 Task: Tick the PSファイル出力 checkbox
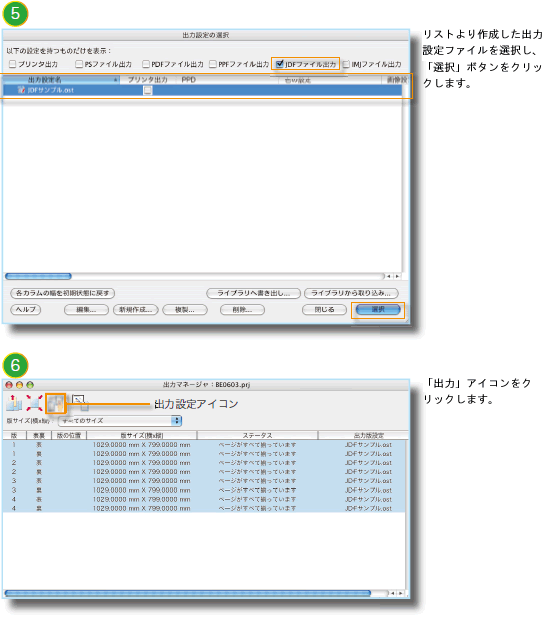[x=79, y=64]
